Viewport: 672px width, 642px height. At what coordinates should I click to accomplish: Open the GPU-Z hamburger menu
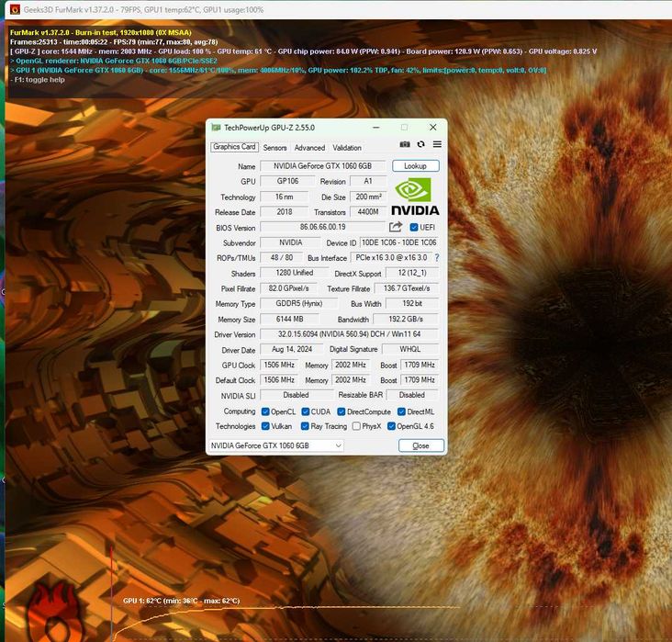point(437,144)
